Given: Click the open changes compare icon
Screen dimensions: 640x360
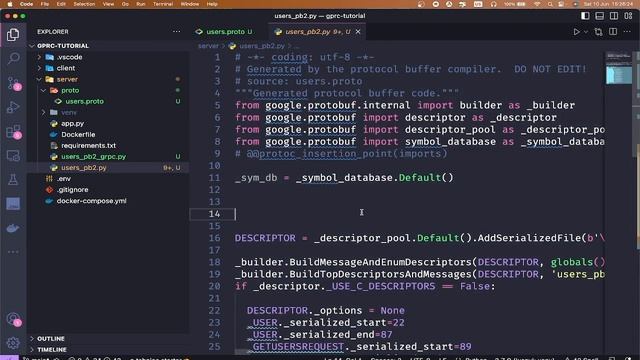Looking at the screenshot, I should pyautogui.click(x=598, y=32).
